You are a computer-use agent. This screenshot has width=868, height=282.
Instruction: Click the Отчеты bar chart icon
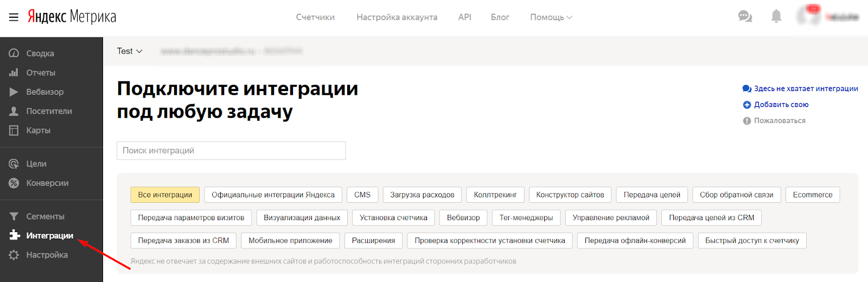(x=14, y=73)
